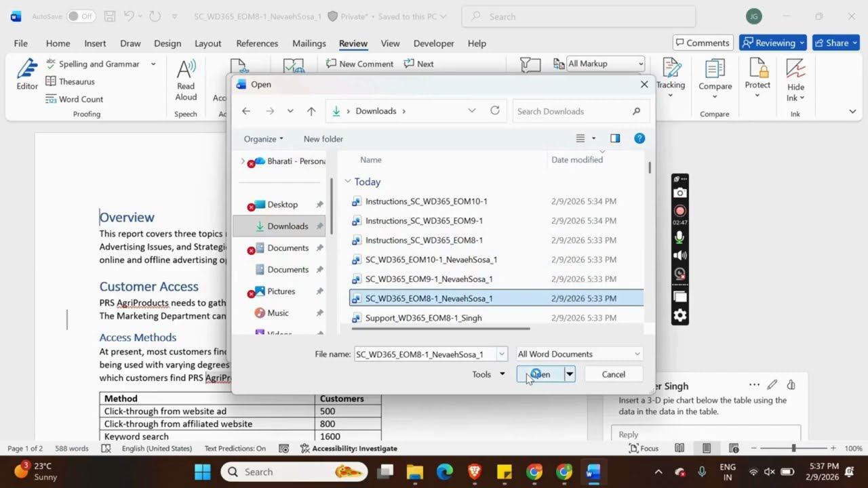Click the Share button

(836, 43)
